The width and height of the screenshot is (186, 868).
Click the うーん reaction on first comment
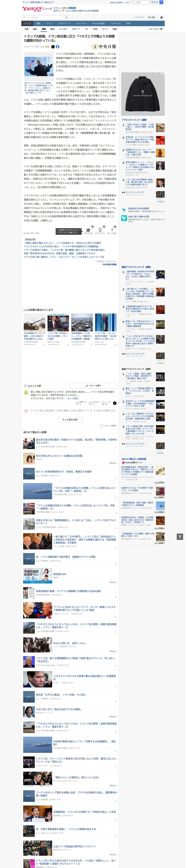coord(106,403)
